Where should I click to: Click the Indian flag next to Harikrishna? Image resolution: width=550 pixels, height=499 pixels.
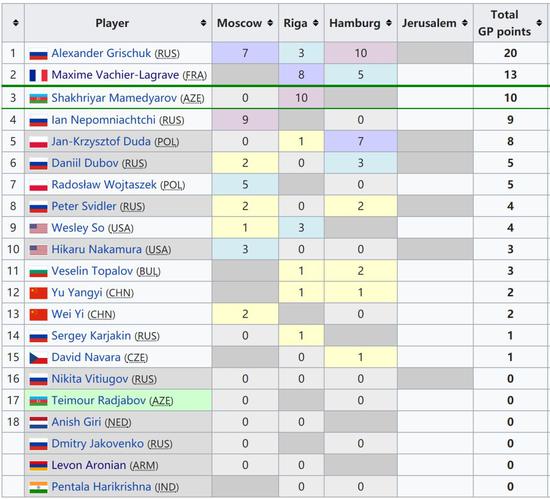(x=39, y=487)
